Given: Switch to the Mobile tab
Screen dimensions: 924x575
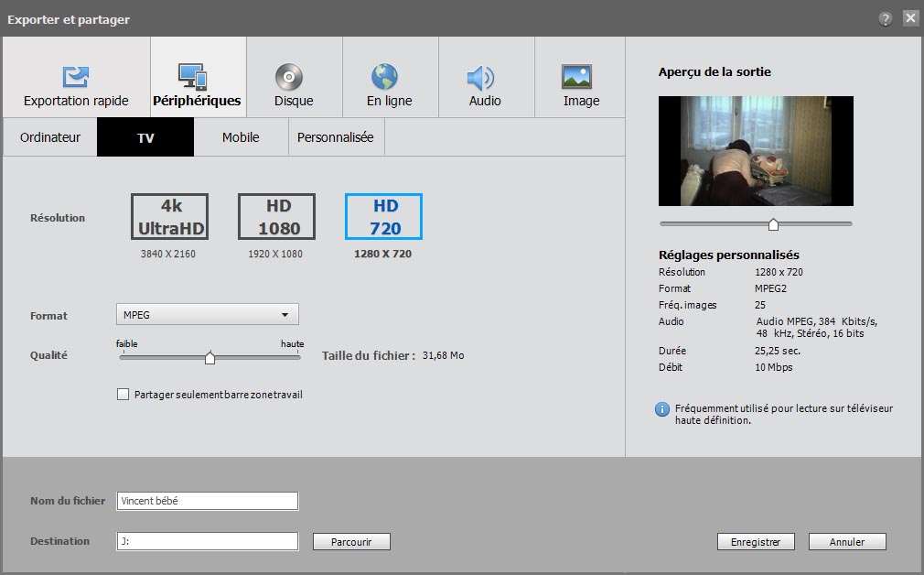Looking at the screenshot, I should coord(241,137).
